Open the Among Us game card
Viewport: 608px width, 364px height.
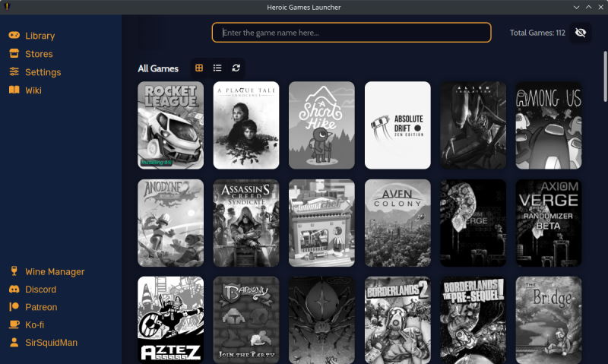[548, 125]
